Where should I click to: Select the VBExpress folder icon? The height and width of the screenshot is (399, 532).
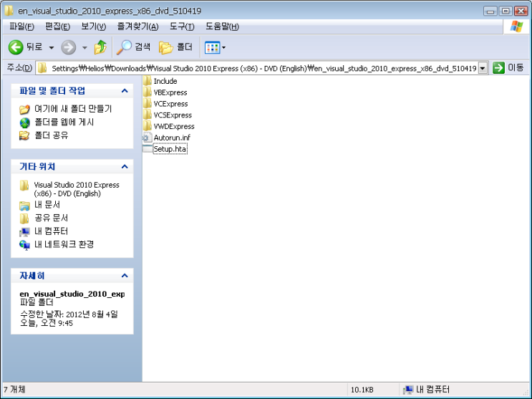click(147, 92)
